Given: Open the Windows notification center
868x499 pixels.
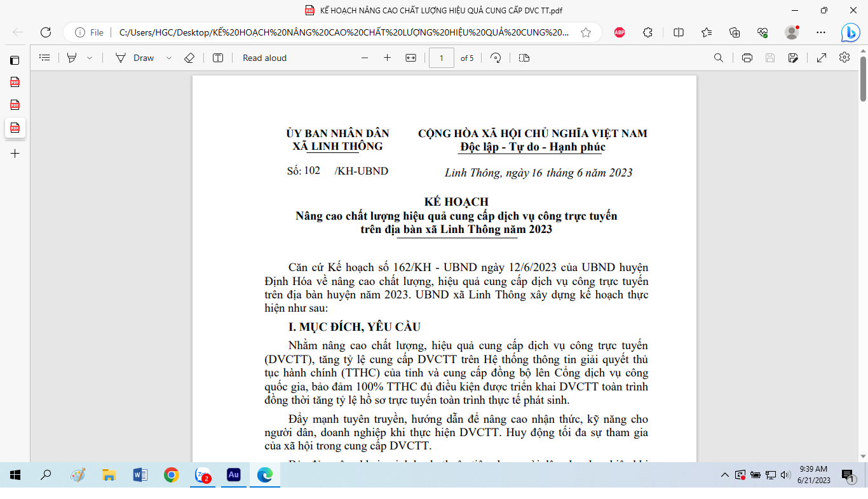Looking at the screenshot, I should (x=848, y=475).
